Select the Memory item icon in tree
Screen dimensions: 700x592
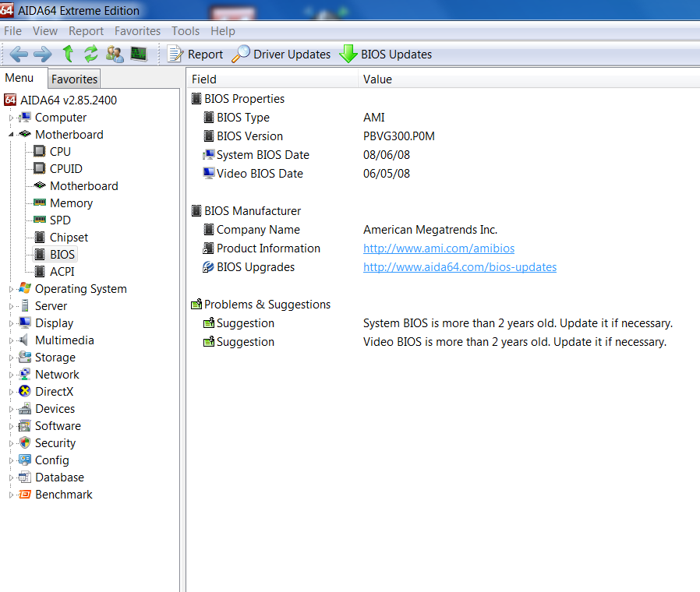point(40,203)
